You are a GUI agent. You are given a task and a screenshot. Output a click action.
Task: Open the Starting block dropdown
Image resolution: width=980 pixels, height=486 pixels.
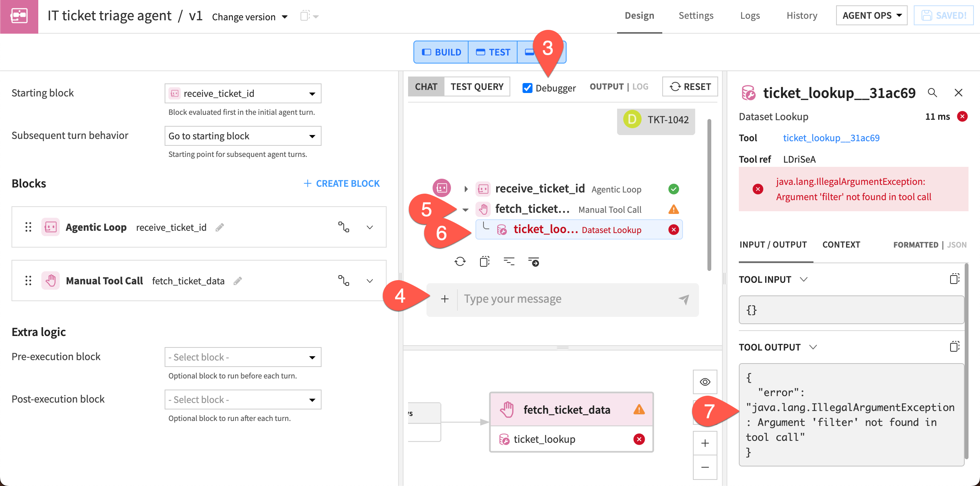243,93
